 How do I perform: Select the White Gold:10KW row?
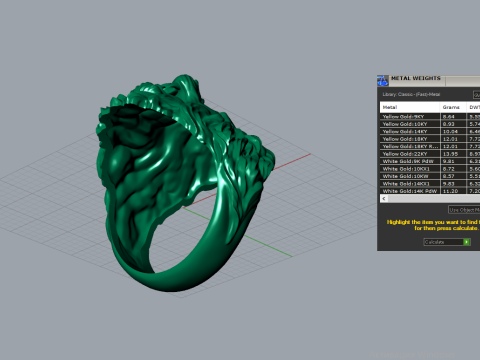[x=430, y=176]
